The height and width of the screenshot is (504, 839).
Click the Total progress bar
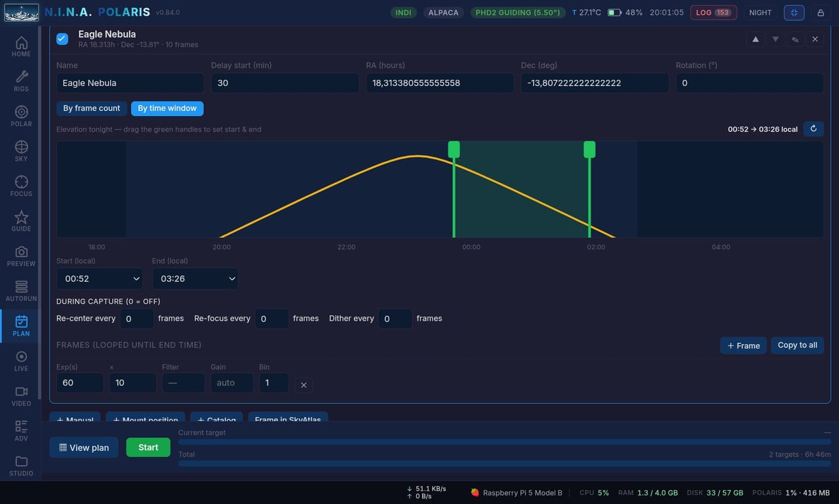pos(505,463)
